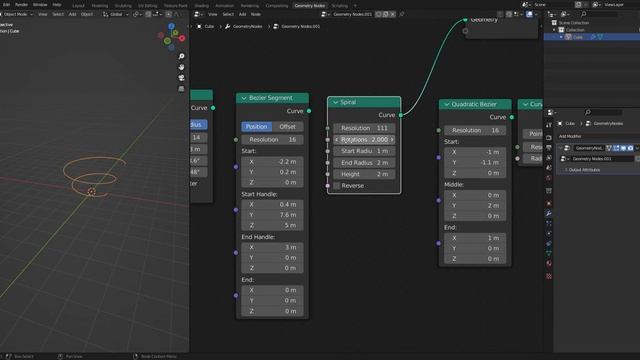Open the Output properties tab
The height and width of the screenshot is (360, 640).
pyautogui.click(x=549, y=147)
